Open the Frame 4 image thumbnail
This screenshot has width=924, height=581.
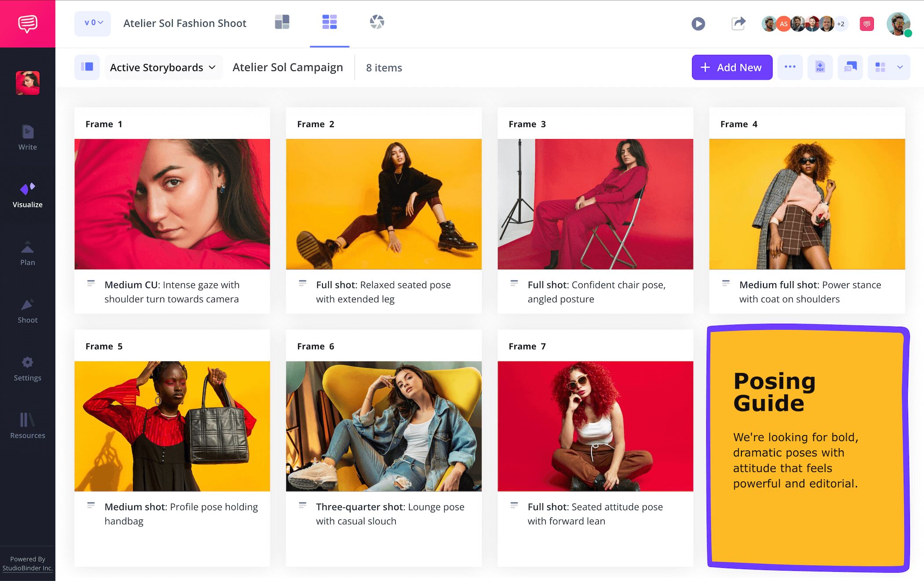click(x=807, y=204)
